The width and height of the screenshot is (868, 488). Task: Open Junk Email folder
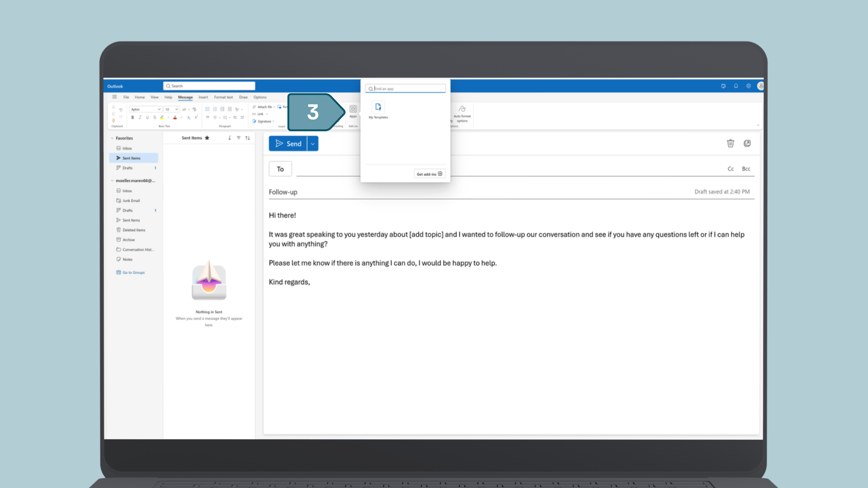point(131,201)
